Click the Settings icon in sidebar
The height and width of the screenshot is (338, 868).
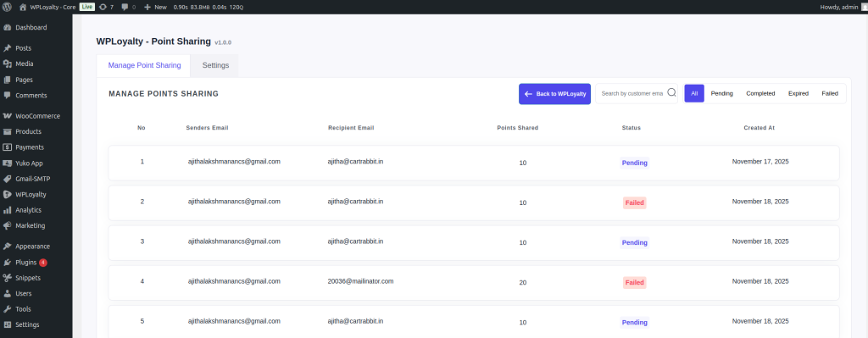click(7, 324)
